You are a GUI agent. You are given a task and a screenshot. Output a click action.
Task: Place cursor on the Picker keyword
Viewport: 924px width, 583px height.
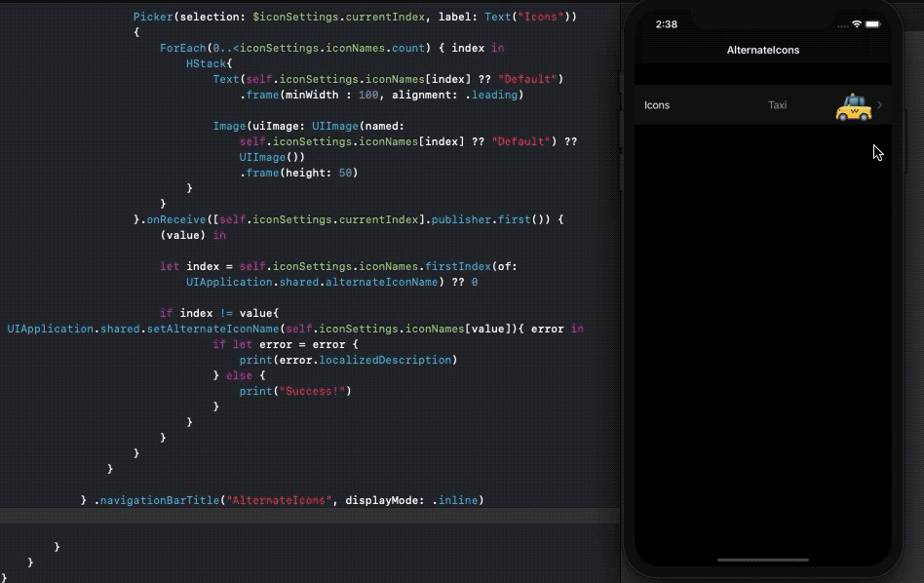(x=151, y=17)
